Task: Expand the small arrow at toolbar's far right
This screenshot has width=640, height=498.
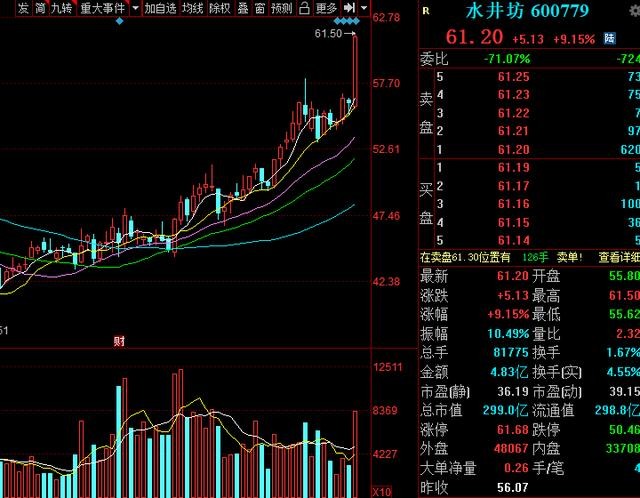Action: click(x=363, y=8)
